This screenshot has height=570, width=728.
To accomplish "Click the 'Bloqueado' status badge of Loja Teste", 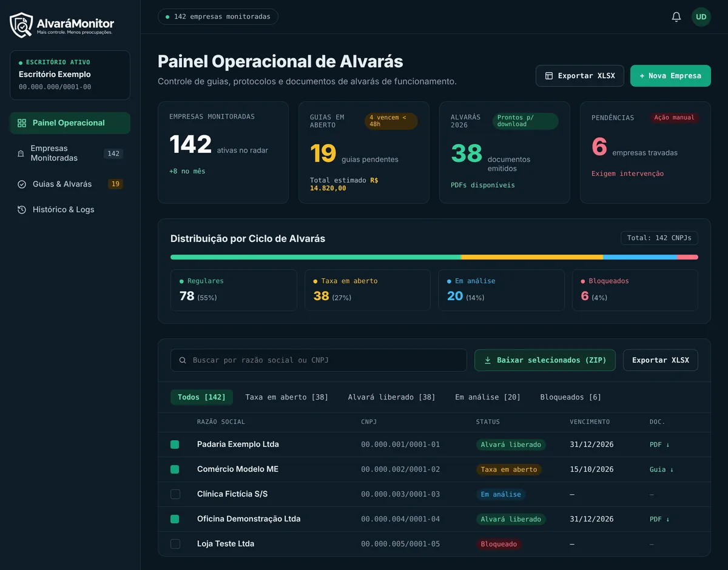I will 499,544.
